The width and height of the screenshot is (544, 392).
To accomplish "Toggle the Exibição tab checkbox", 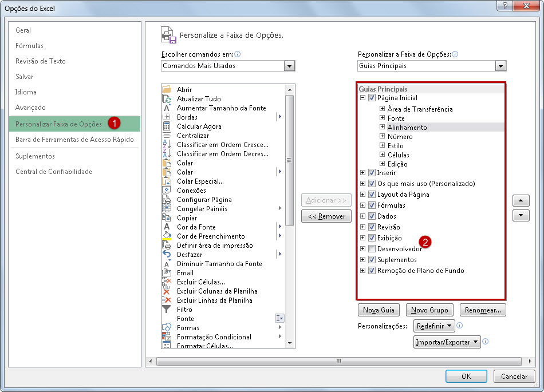I will coord(372,237).
